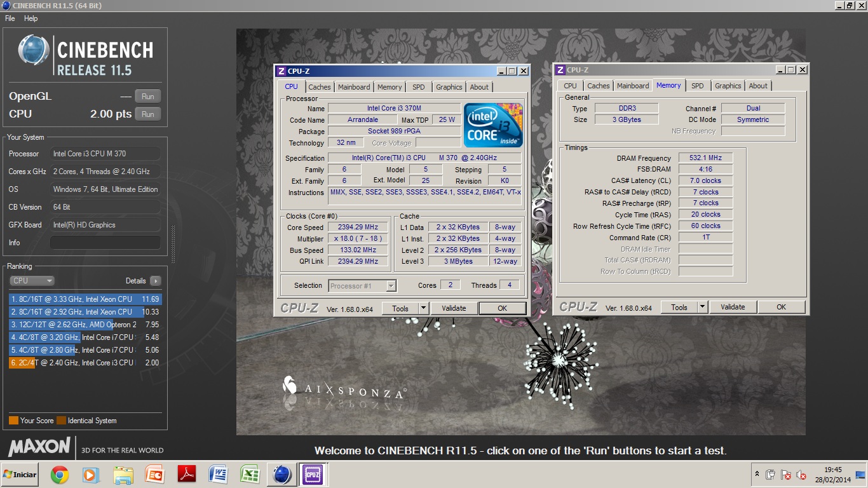
Task: Select ranking entry 8C/16T @ 2.92 GHz
Action: (x=85, y=312)
